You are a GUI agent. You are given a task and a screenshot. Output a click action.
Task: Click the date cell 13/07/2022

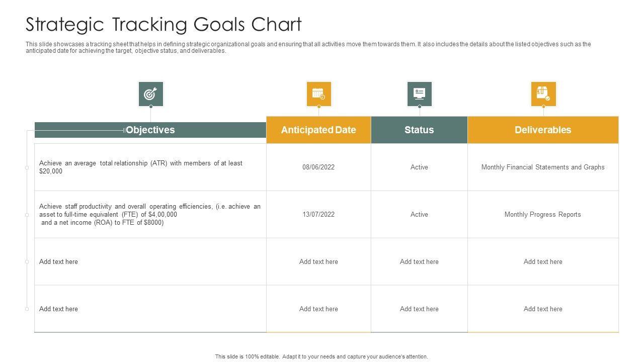(x=318, y=214)
